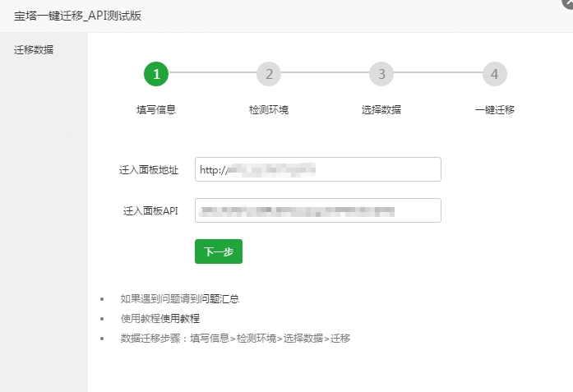Click the 迁入面板地址 label
Viewport: 573px width, 392px height.
(x=149, y=170)
